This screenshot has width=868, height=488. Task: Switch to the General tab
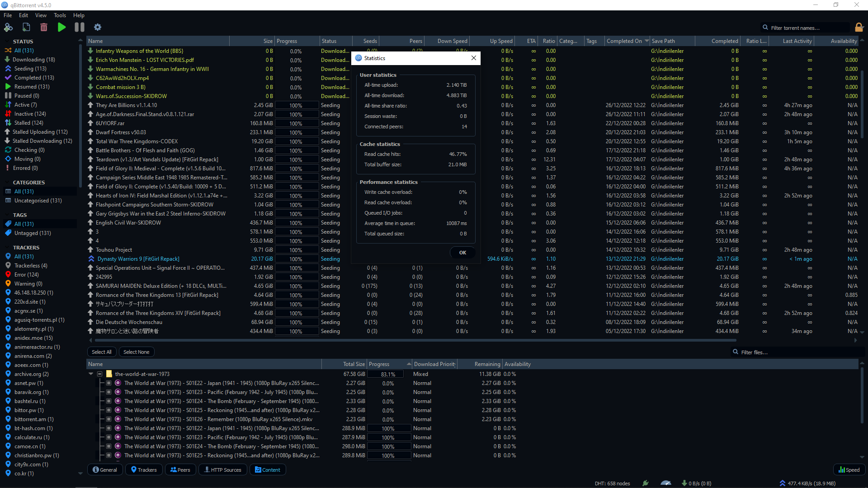pos(105,470)
